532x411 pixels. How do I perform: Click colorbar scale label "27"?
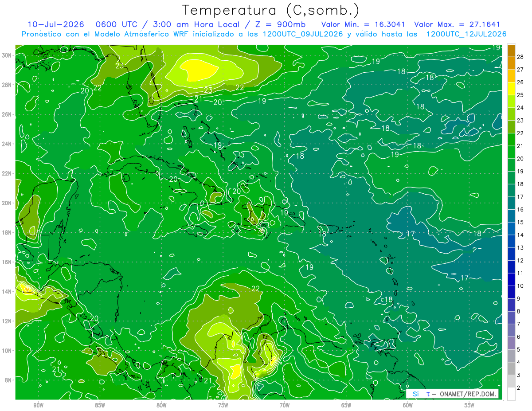coord(520,70)
